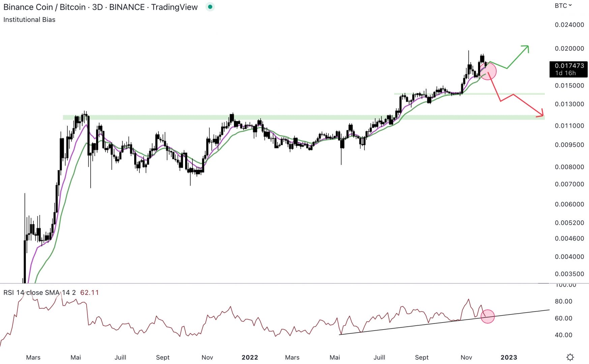Select the 2023 label on time axis
Screen dimensions: 589x364
[509, 357]
